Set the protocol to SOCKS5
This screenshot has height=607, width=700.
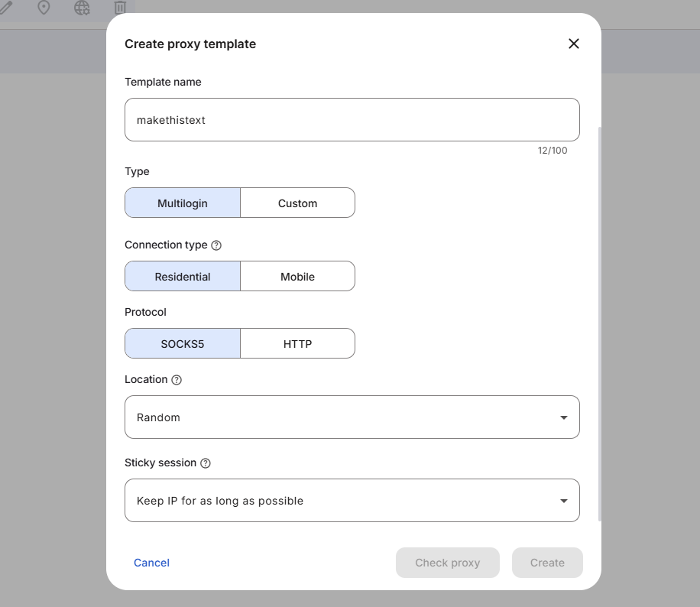tap(183, 344)
